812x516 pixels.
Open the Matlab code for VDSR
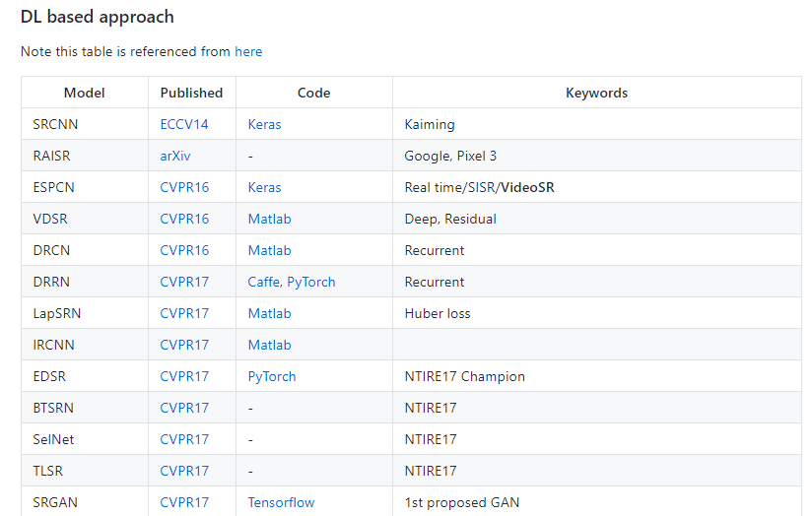(269, 219)
